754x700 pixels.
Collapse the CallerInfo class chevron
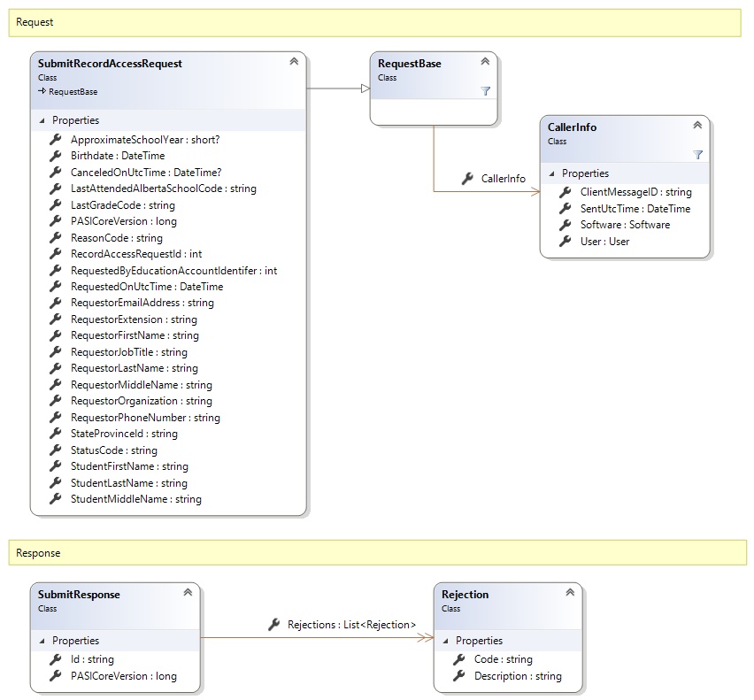696,126
